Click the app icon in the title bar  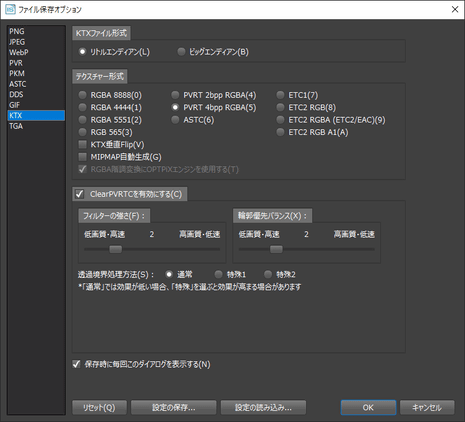[x=10, y=9]
